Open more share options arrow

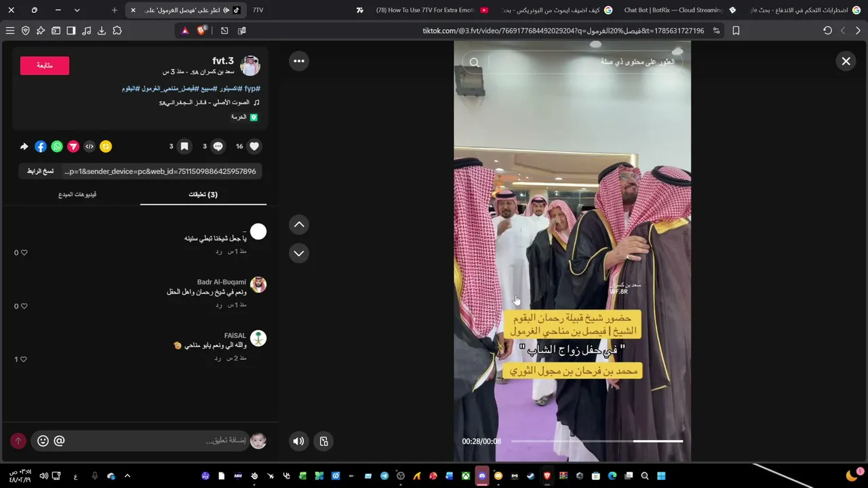[24, 146]
